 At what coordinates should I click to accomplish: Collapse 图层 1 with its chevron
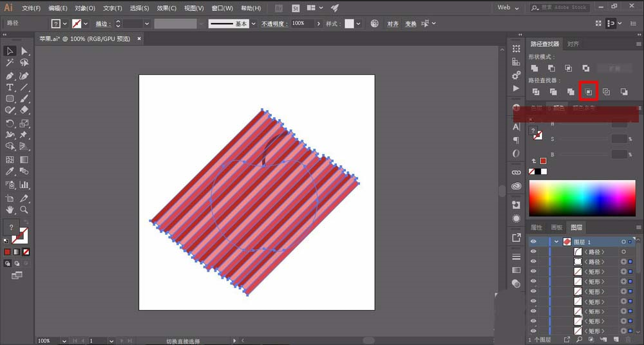(x=556, y=242)
